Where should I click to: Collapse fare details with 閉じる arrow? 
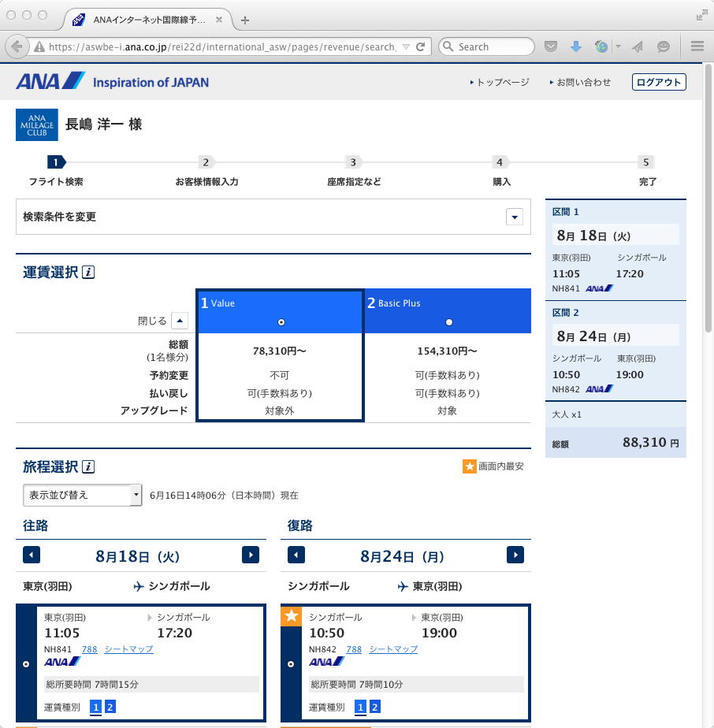tap(180, 321)
